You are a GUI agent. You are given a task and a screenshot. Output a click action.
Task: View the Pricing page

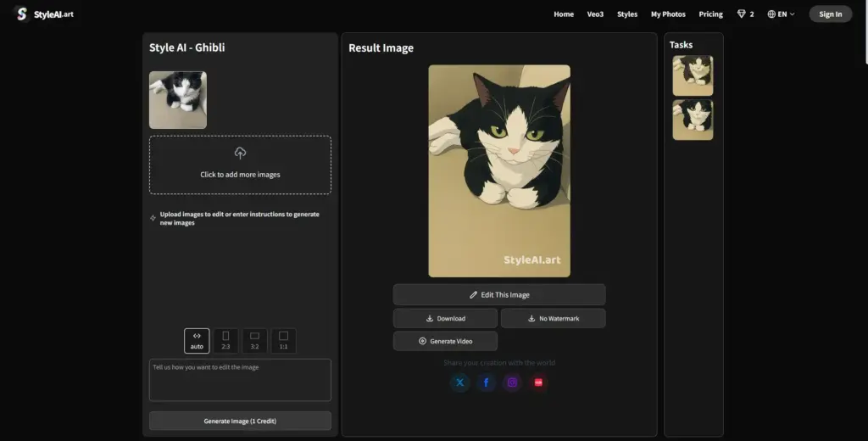(x=711, y=14)
